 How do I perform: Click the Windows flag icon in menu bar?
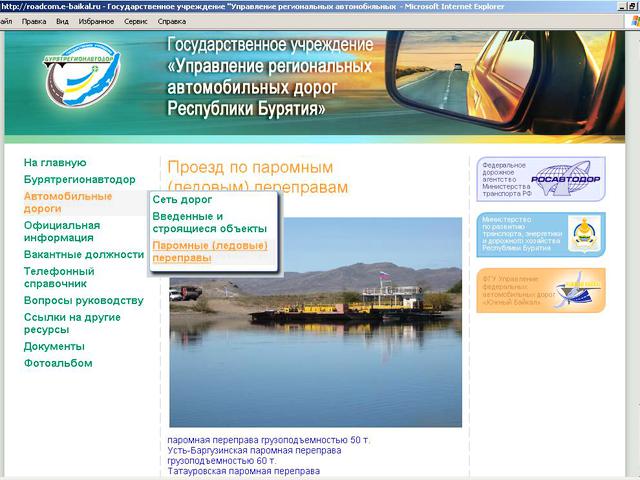pyautogui.click(x=635, y=22)
